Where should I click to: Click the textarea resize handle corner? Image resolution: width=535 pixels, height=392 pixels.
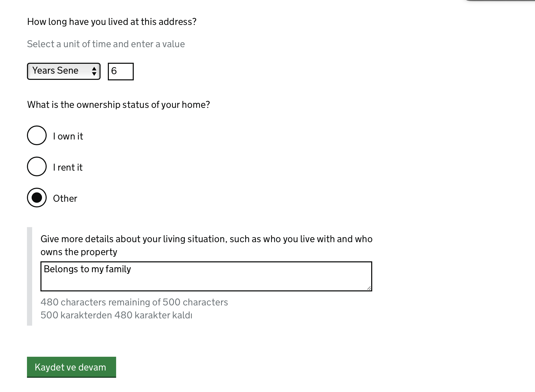click(x=369, y=288)
